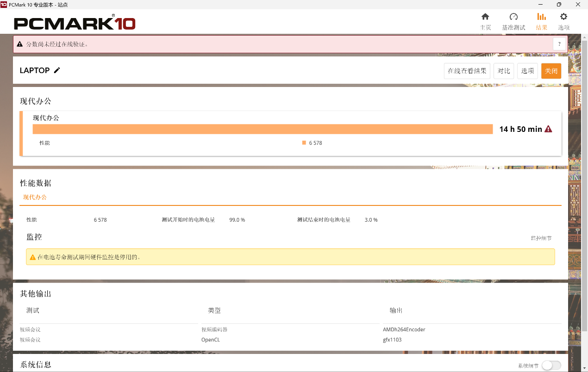Click the pencil icon next to LAPTOP
Image resolution: width=588 pixels, height=372 pixels.
point(57,70)
